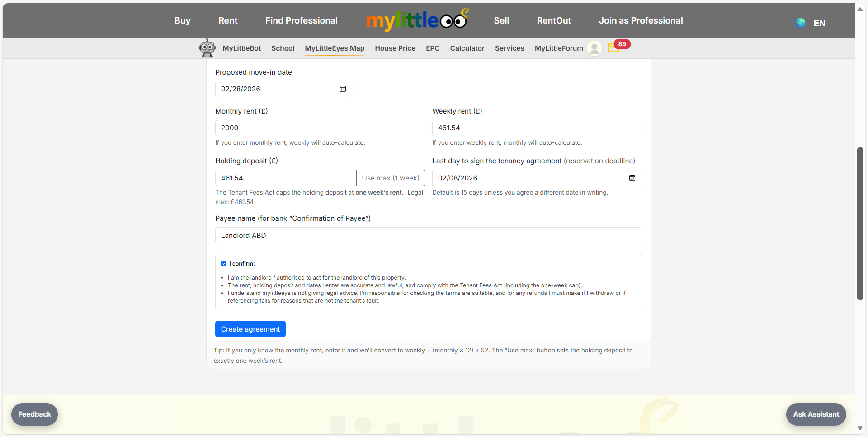Screen dimensions: 868x437
Task: Click the mylittleeye logo
Action: tap(417, 20)
